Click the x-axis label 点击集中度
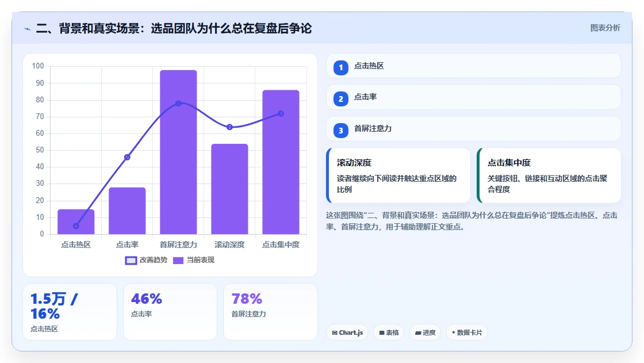 coord(281,244)
